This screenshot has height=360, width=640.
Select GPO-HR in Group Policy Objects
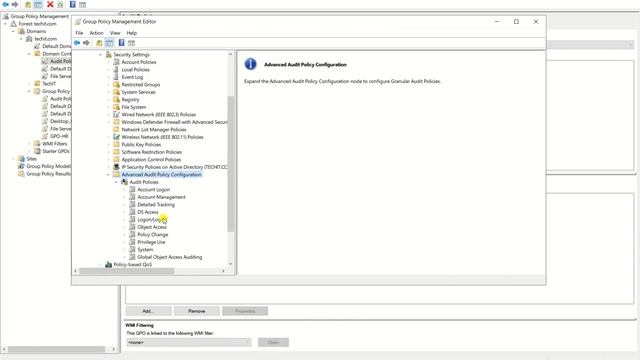(59, 136)
